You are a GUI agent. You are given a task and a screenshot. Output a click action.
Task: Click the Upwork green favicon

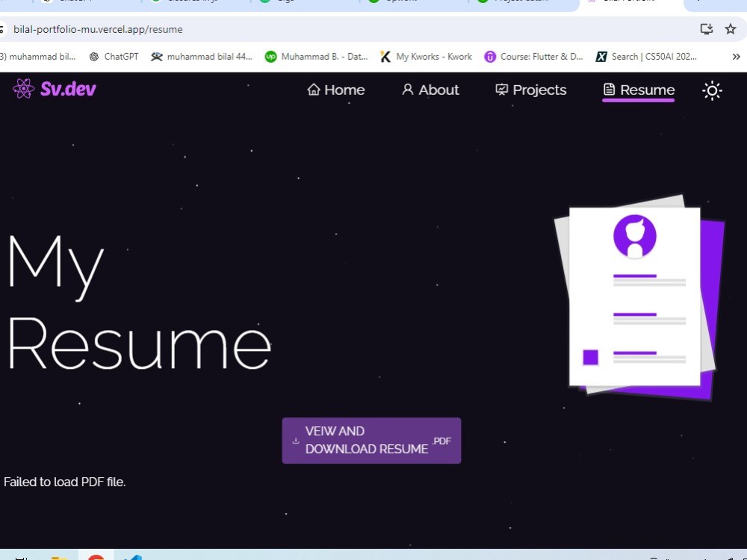pos(270,57)
